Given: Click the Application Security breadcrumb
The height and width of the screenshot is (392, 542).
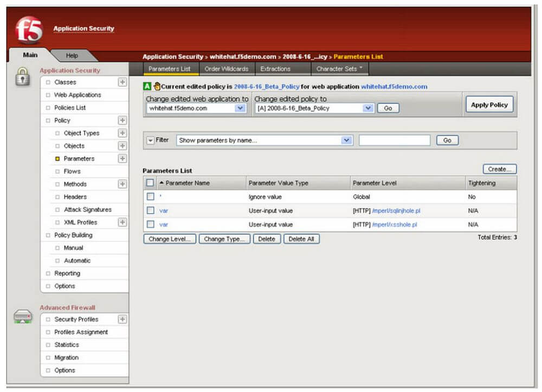Looking at the screenshot, I should (x=173, y=57).
